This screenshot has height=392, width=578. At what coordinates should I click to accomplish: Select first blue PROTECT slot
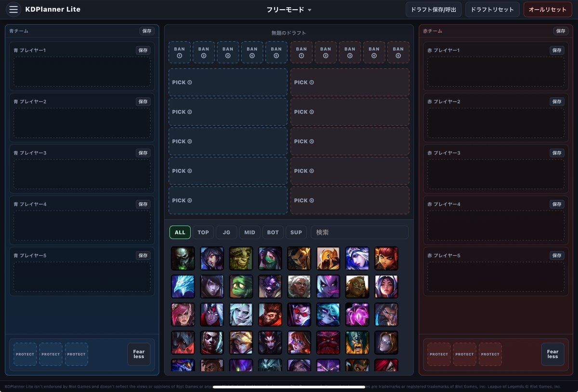point(25,354)
